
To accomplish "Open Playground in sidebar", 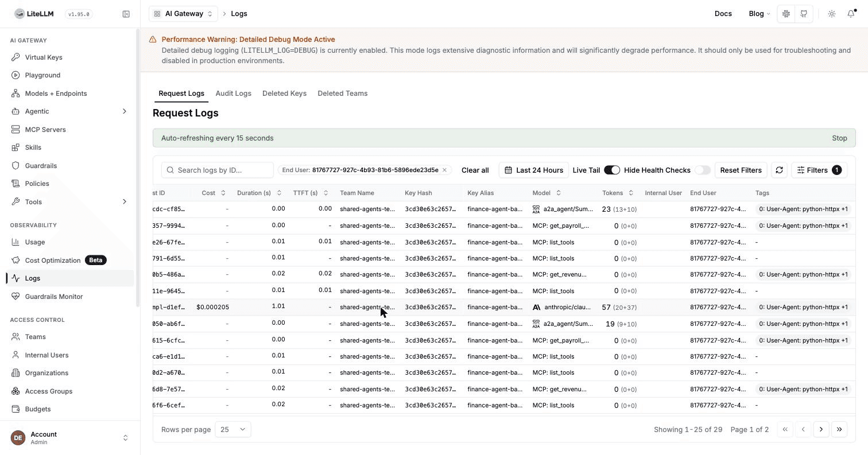I will pyautogui.click(x=42, y=75).
